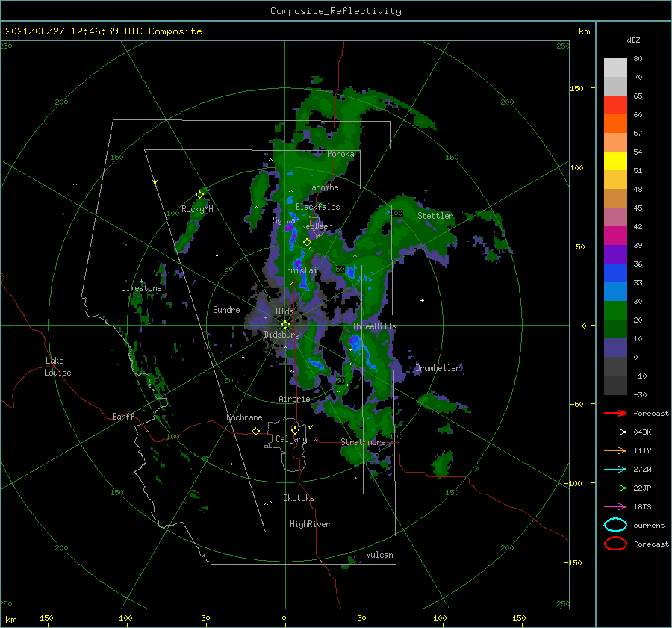Click the cyan 27ZW arrow icon
This screenshot has width=672, height=628.
(x=615, y=469)
